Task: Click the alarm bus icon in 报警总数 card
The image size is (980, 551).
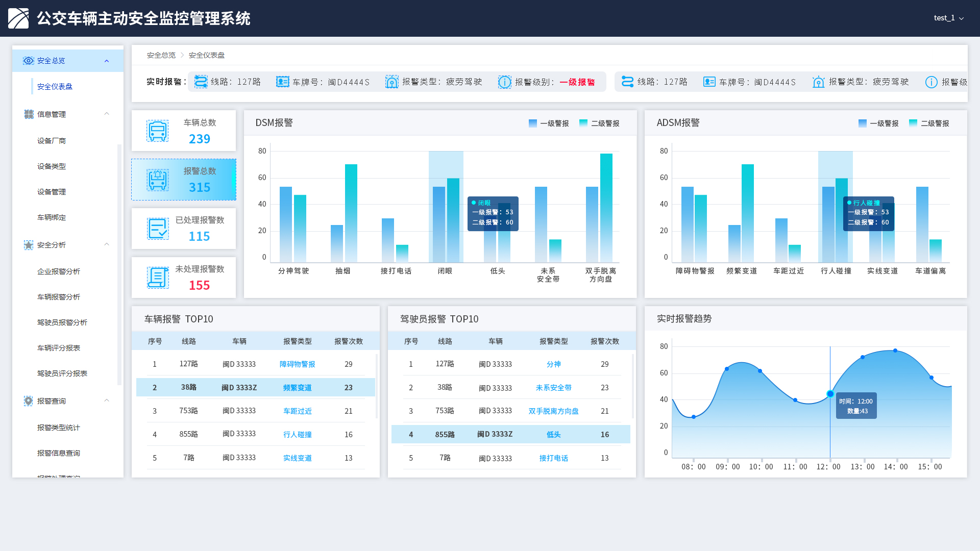Action: pos(157,180)
